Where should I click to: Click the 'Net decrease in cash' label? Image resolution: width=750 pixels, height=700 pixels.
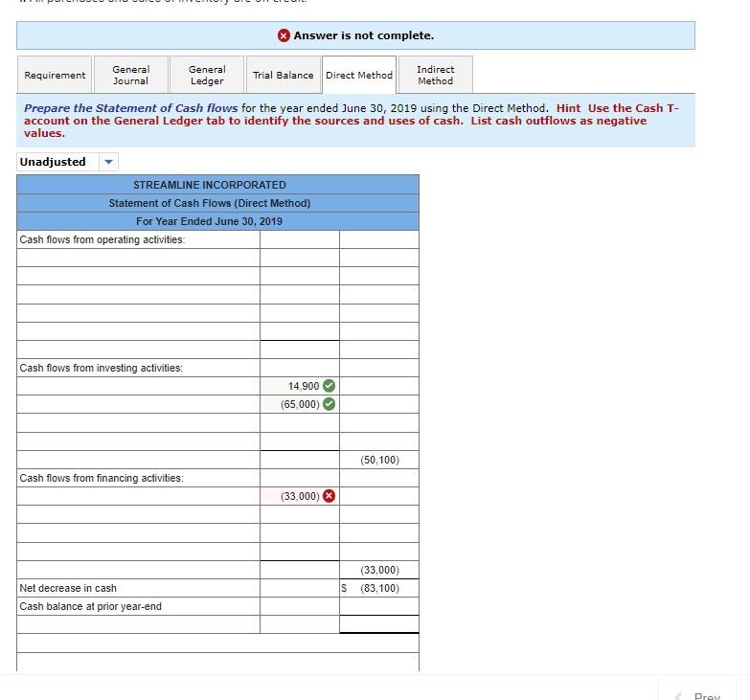coord(68,588)
